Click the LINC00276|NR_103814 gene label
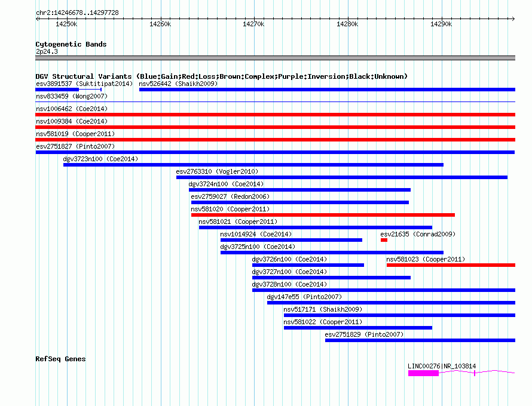This screenshot has height=406, width=532. pos(442,366)
